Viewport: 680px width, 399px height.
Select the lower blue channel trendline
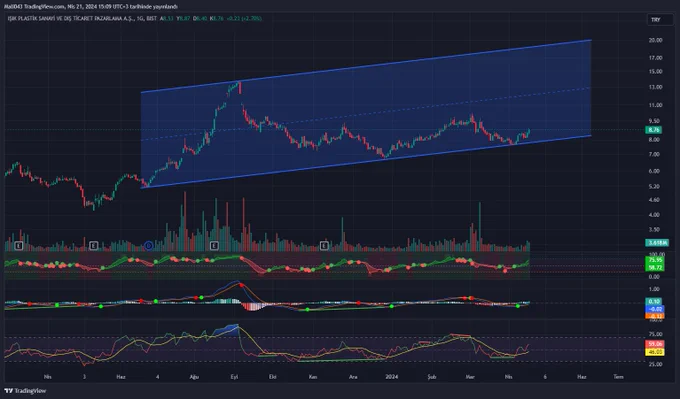[x=366, y=161]
